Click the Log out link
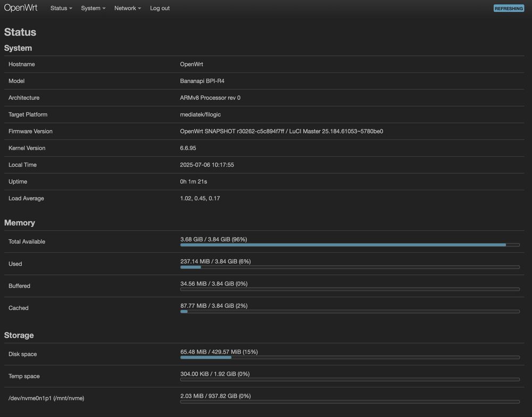The height and width of the screenshot is (417, 532). pyautogui.click(x=160, y=8)
